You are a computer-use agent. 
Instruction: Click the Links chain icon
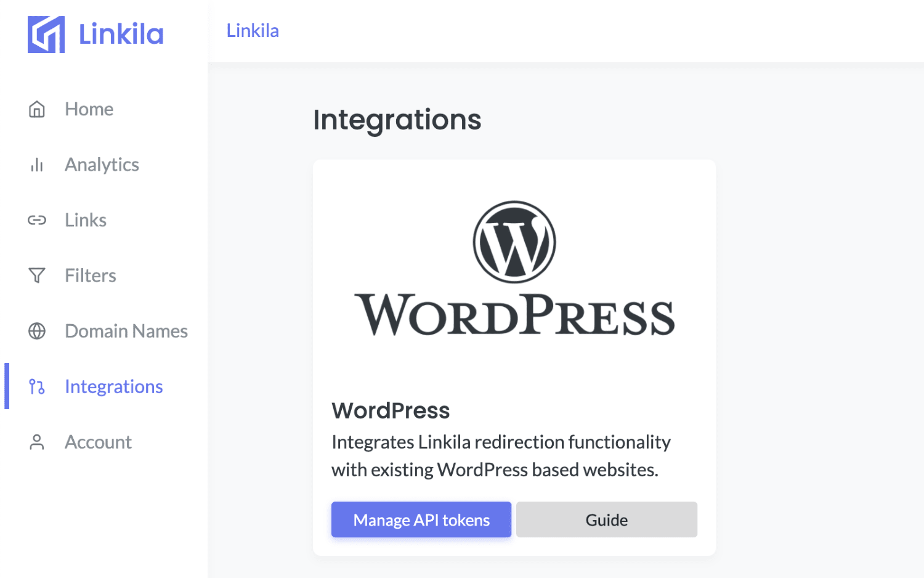37,220
